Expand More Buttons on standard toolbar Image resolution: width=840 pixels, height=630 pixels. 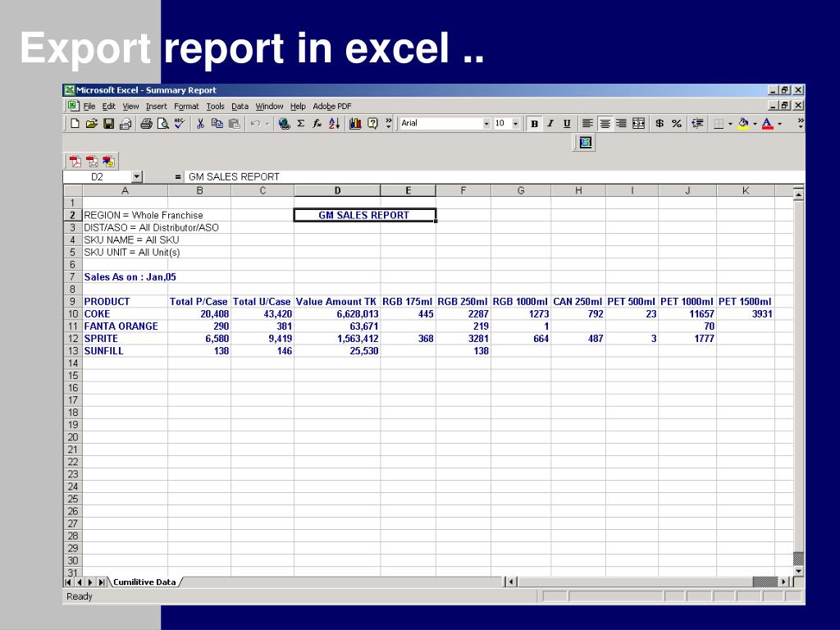click(388, 124)
